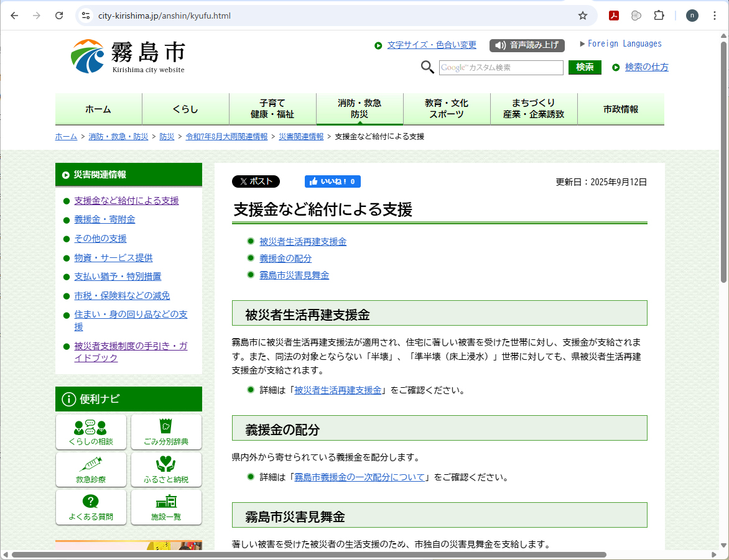Screen dimensions: 729x560
Task: Open 霧島市義援金の一次配分について link
Action: pyautogui.click(x=360, y=477)
